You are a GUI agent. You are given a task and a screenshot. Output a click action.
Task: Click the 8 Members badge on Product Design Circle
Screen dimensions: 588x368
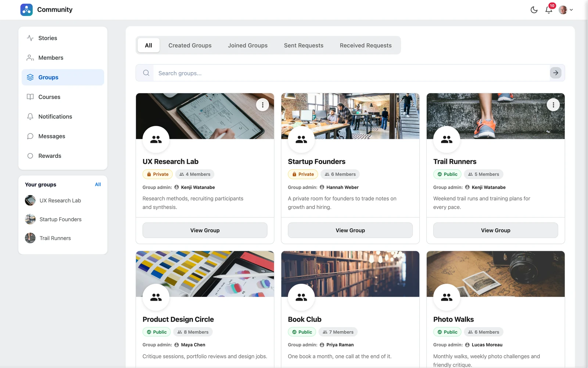pyautogui.click(x=193, y=332)
